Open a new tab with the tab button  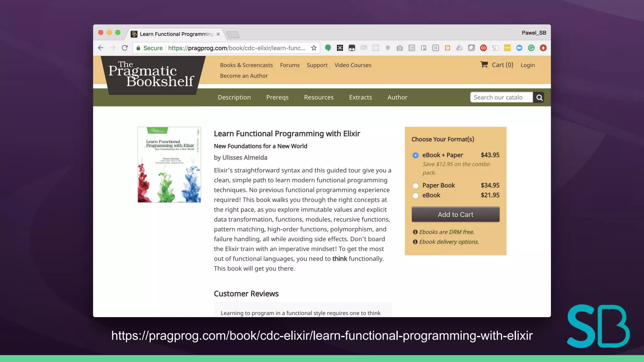pos(233,34)
